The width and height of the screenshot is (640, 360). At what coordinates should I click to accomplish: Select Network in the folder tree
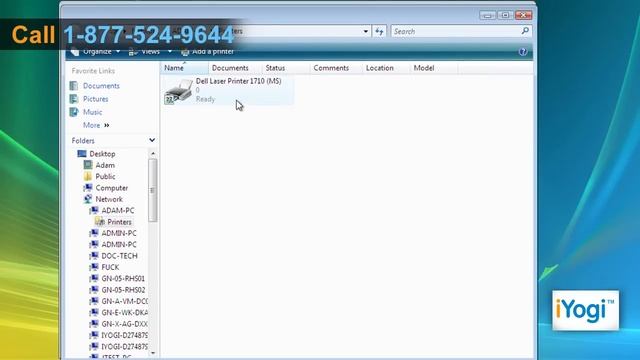tap(109, 199)
